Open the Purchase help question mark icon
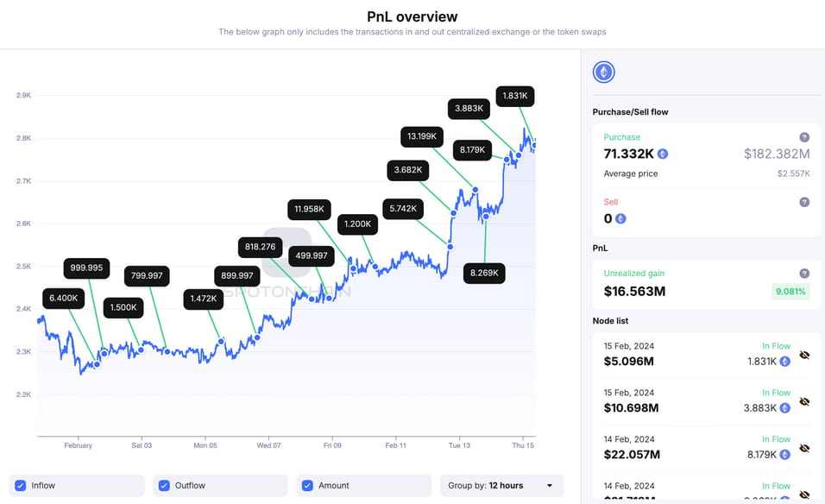The image size is (825, 504). point(804,137)
